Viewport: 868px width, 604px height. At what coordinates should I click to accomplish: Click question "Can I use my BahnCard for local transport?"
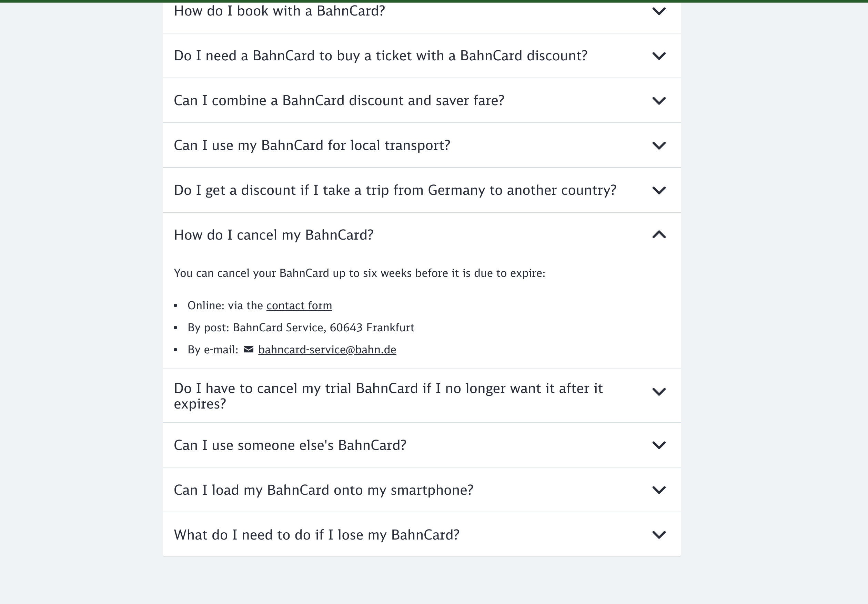[x=312, y=145]
